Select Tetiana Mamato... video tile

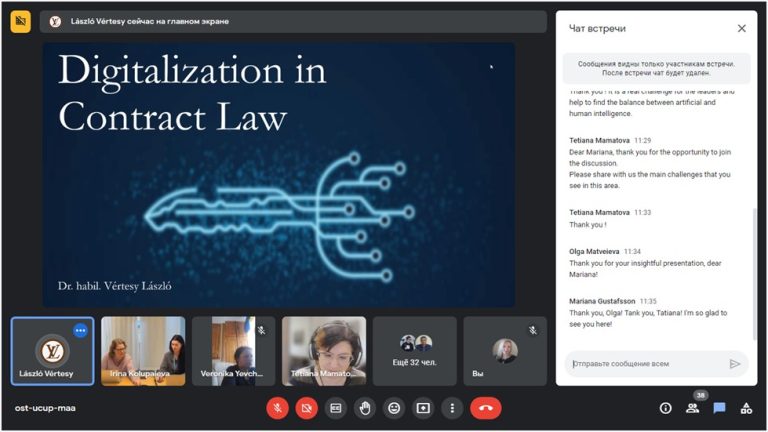324,351
